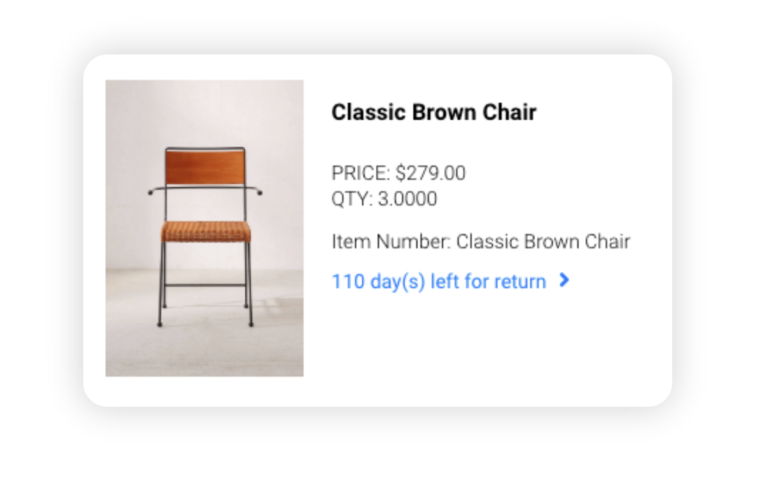The image size is (768, 483).
Task: Click the word day(s) in the blue link
Action: pos(398,283)
